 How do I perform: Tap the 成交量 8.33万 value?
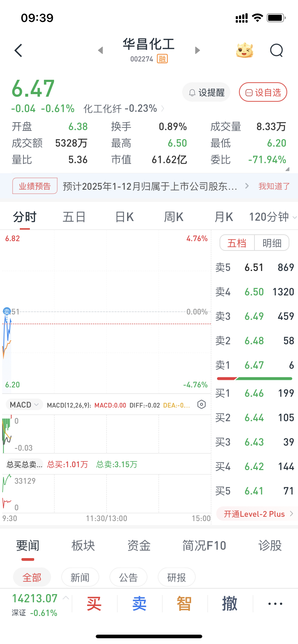click(271, 126)
